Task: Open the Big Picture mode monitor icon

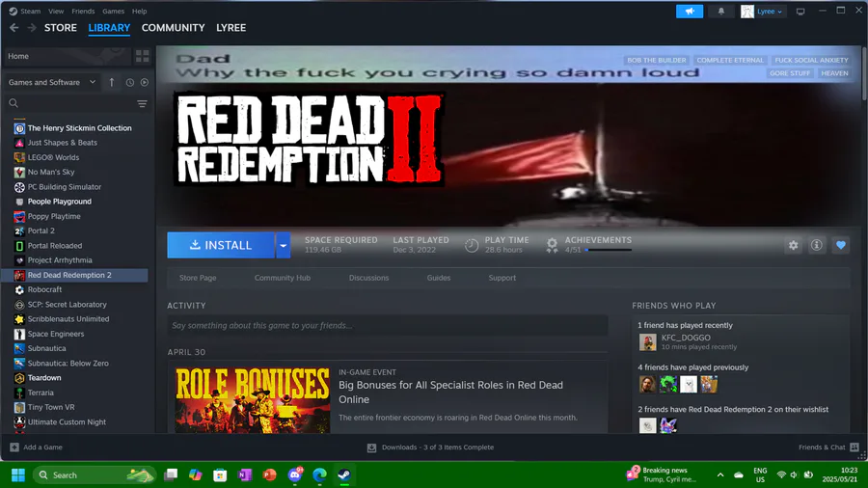Action: pos(800,11)
